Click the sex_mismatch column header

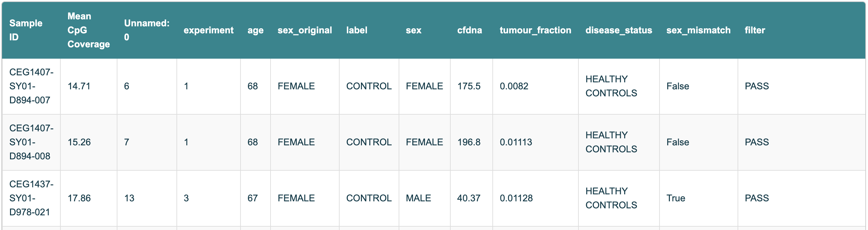coord(698,30)
